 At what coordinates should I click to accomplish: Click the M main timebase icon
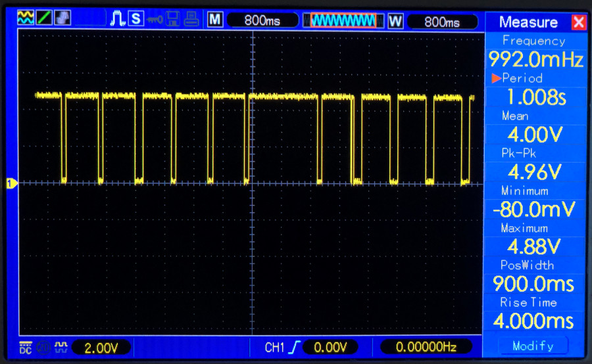tap(215, 19)
